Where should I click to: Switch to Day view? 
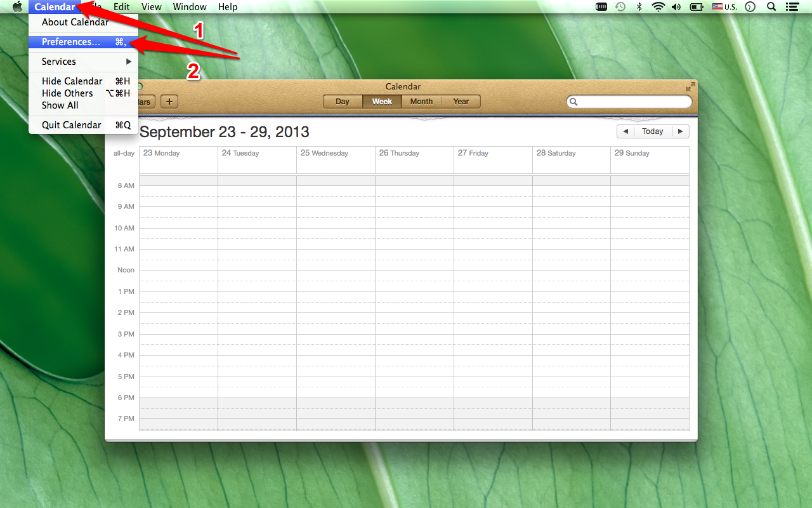pos(343,102)
